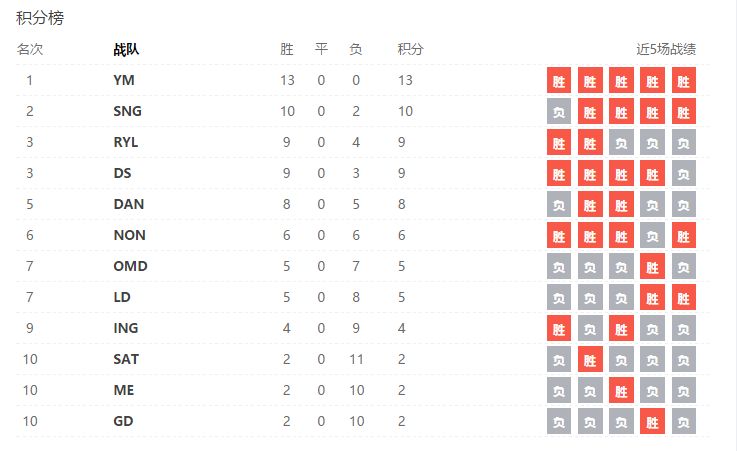Screen dimensions: 737x451
Task: Click GD's only red win badge
Action: 653,422
